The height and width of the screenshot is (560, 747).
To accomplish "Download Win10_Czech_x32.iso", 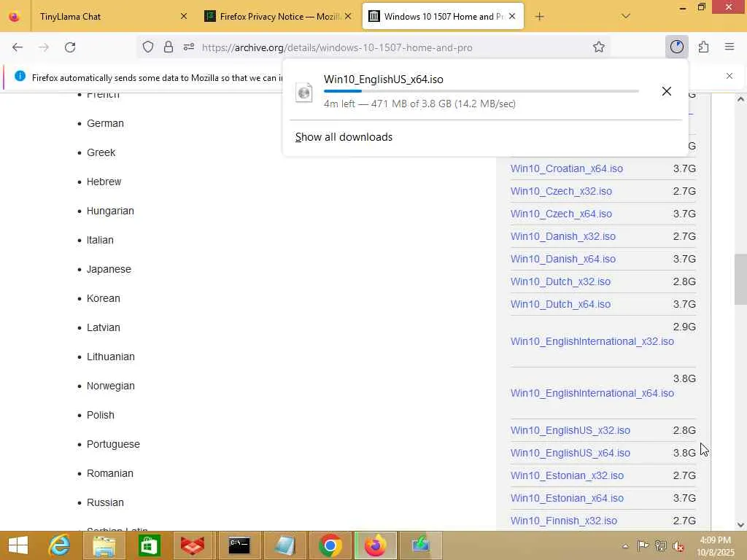I will tap(561, 191).
